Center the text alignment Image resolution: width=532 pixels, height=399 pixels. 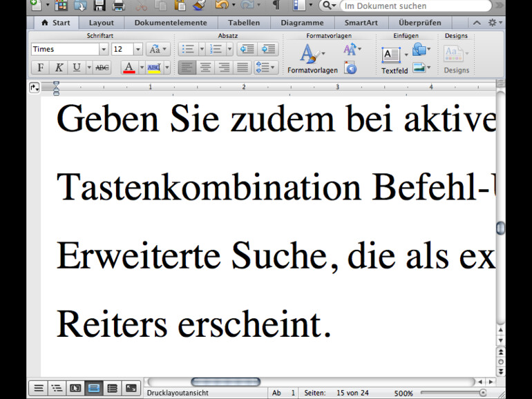pyautogui.click(x=205, y=68)
